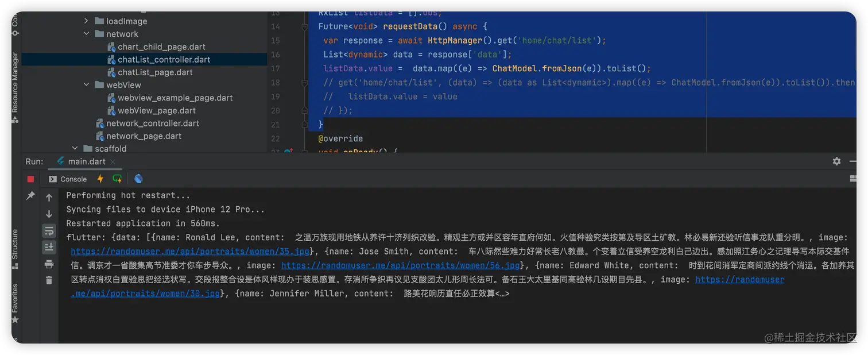Stop the running app with red square
868x355 pixels.
pyautogui.click(x=30, y=179)
